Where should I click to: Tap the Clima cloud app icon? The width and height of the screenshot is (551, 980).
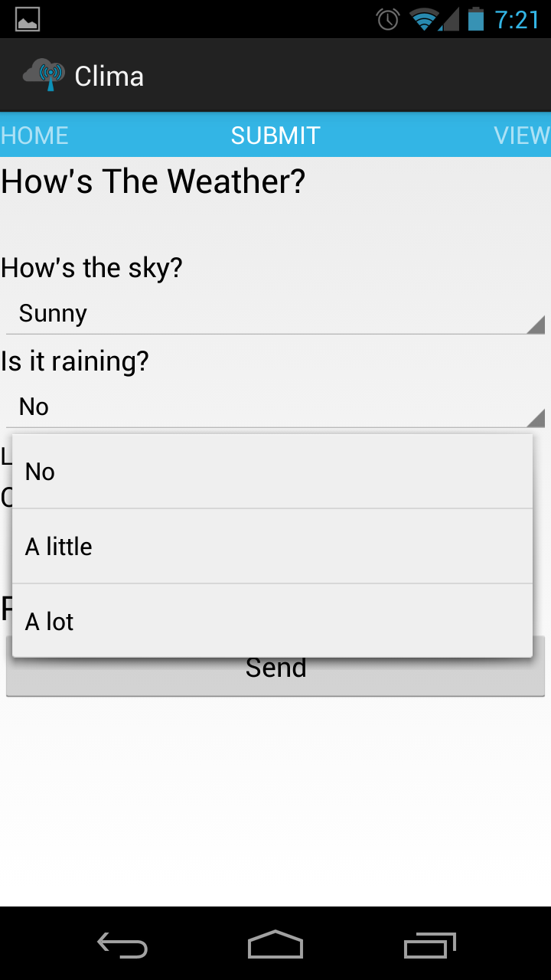[44, 75]
